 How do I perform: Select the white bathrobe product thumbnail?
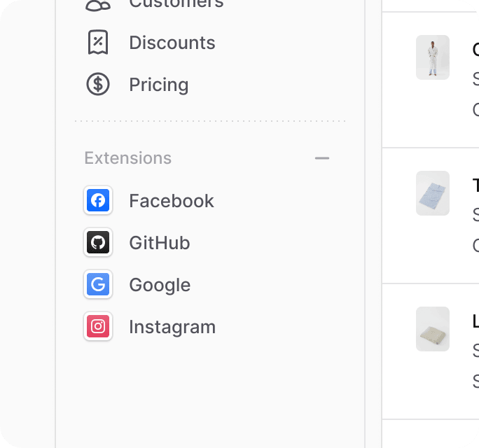tap(433, 57)
